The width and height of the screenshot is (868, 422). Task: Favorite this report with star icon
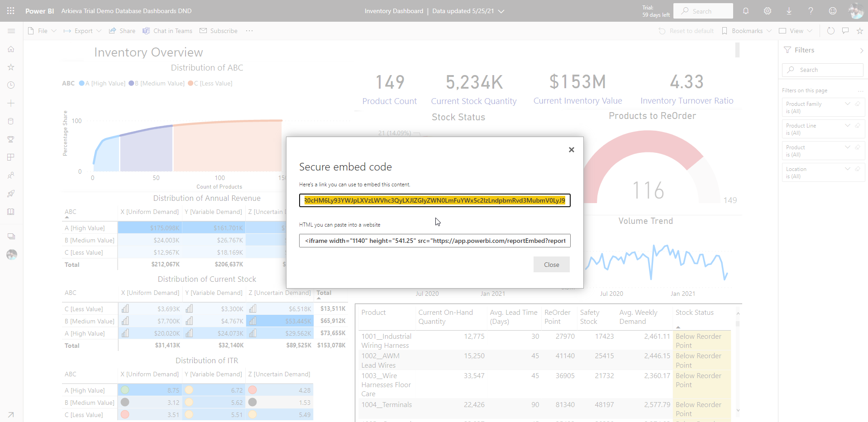pos(859,31)
